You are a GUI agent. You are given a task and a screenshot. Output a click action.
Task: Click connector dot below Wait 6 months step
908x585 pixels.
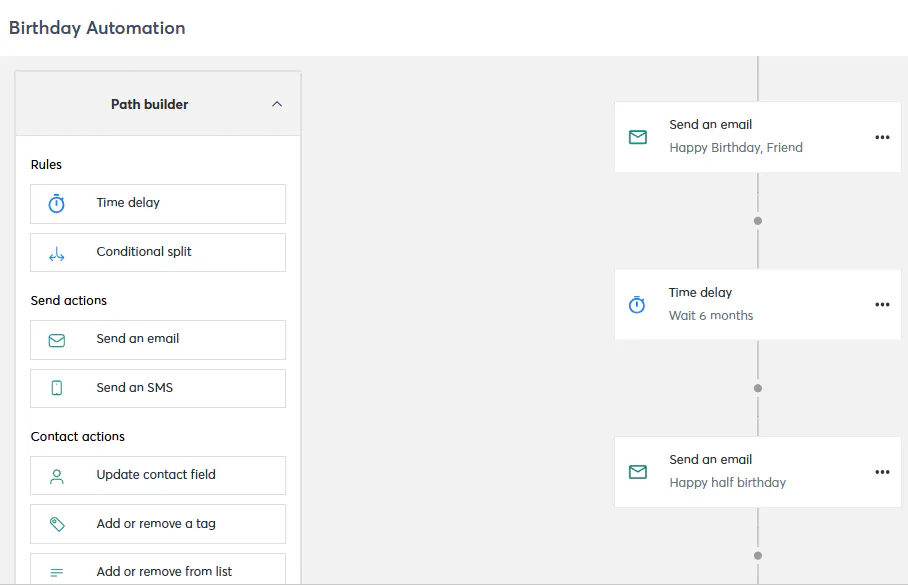tap(758, 388)
